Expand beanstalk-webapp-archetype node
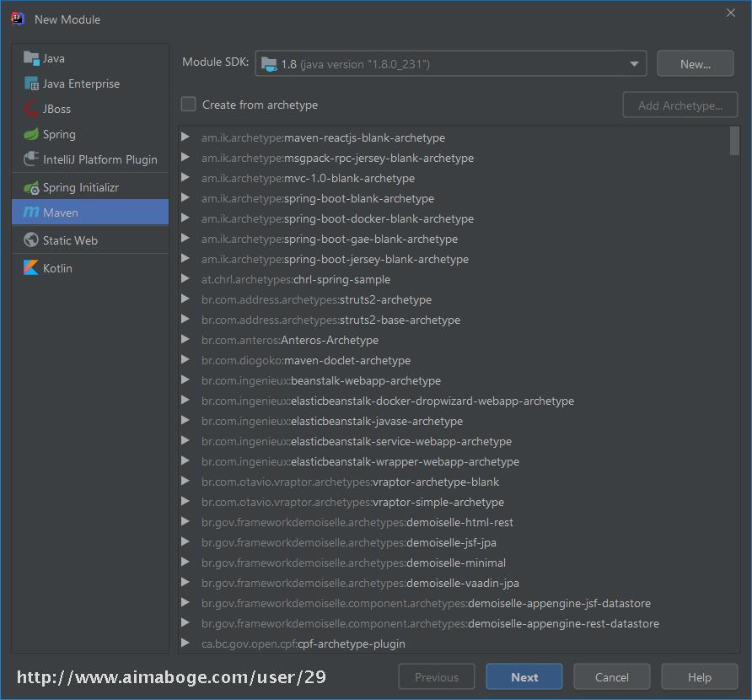752x700 pixels. 185,380
